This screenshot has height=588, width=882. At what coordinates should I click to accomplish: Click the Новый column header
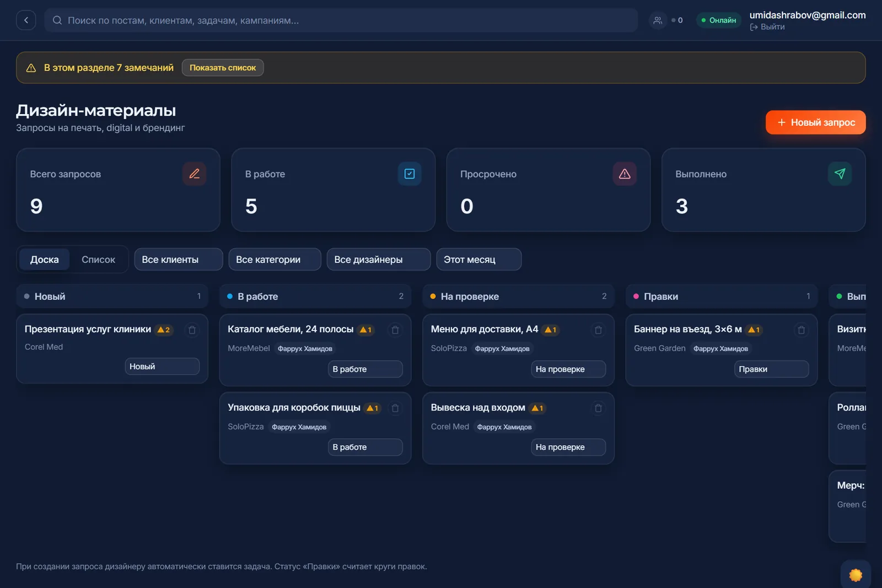(112, 296)
